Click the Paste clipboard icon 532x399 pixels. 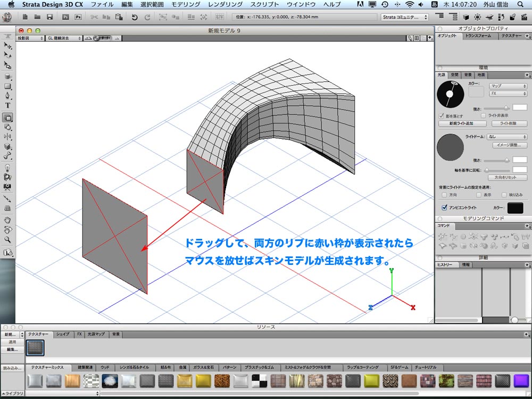(x=119, y=17)
